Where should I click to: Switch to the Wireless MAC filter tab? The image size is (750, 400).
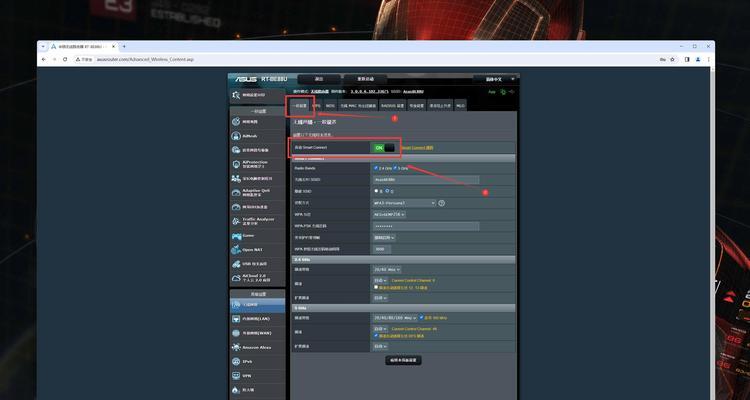click(x=358, y=105)
